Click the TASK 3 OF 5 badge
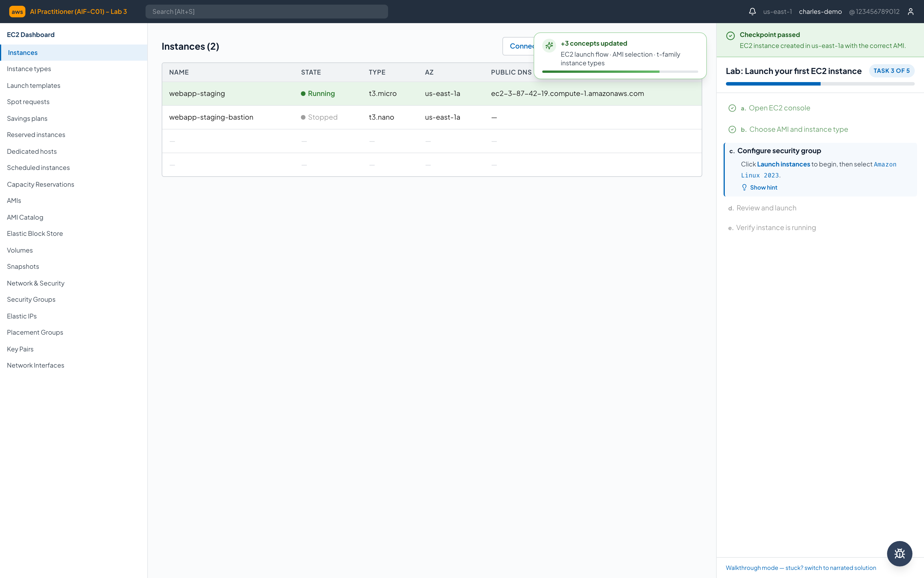Screen dimensions: 924x578 click(x=892, y=71)
